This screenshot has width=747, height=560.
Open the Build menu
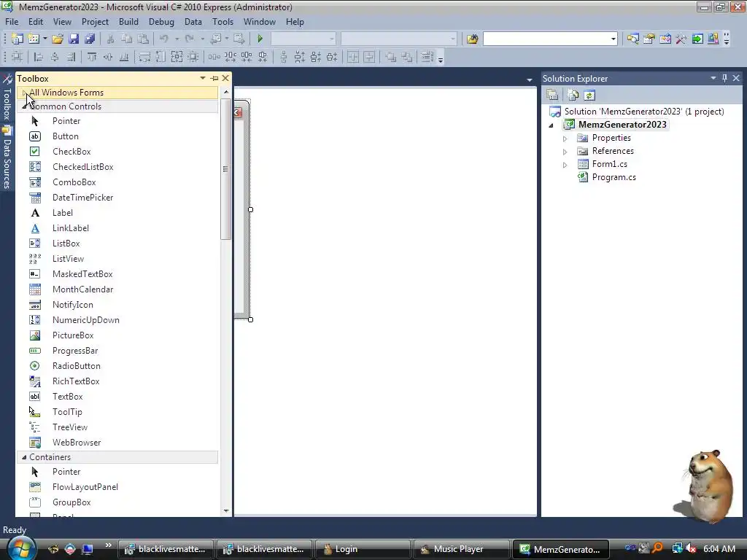[128, 22]
